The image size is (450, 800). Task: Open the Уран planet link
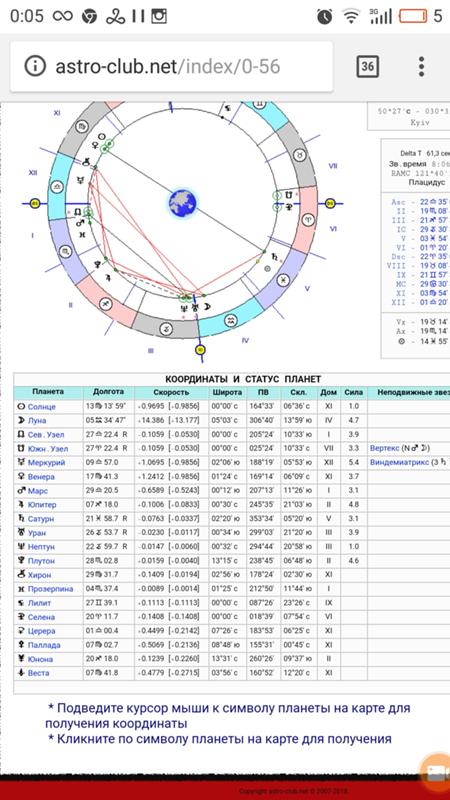click(x=37, y=533)
